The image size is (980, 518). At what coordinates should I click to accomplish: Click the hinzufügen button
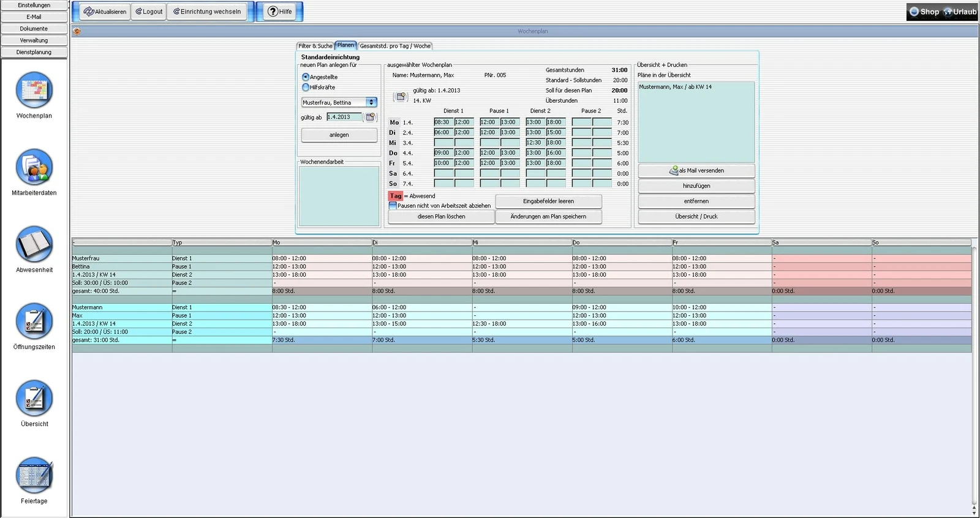(696, 186)
